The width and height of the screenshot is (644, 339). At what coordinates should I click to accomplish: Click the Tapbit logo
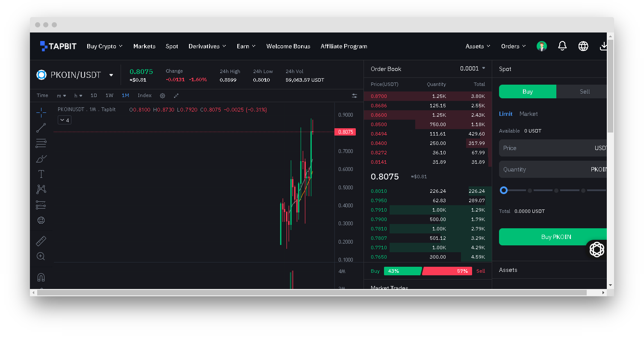pos(58,46)
